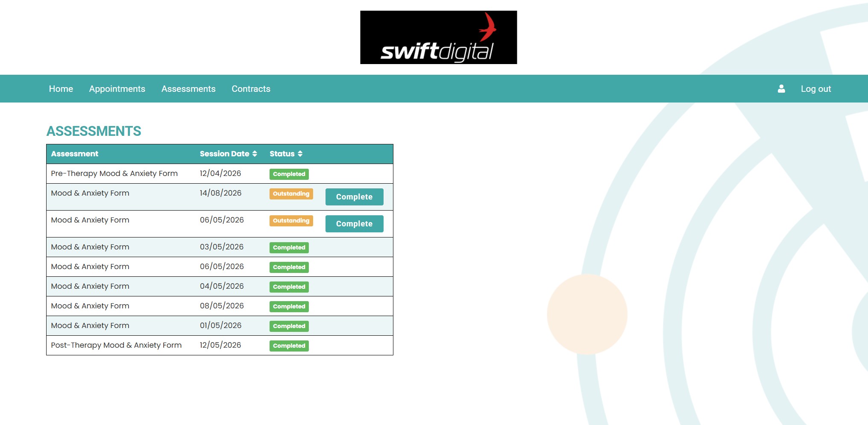Click the Status column header text

coord(282,154)
